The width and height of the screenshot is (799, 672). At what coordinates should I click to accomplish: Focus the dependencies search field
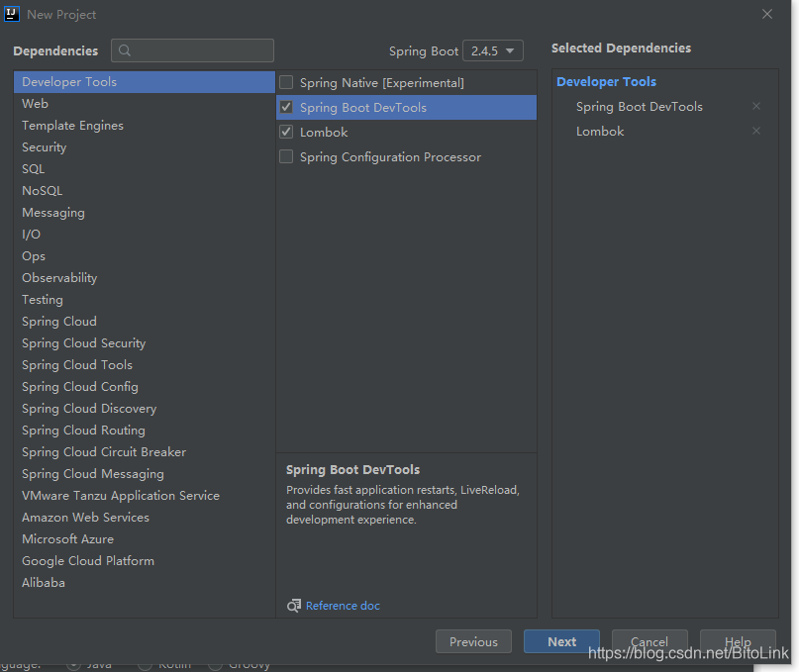(193, 50)
